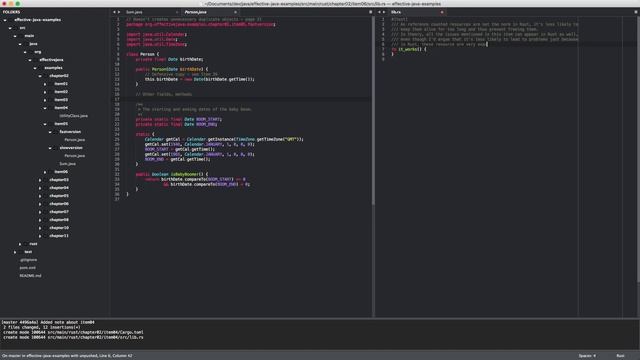Click folder icon beside item03
This screenshot has height=360, width=640.
51,100
